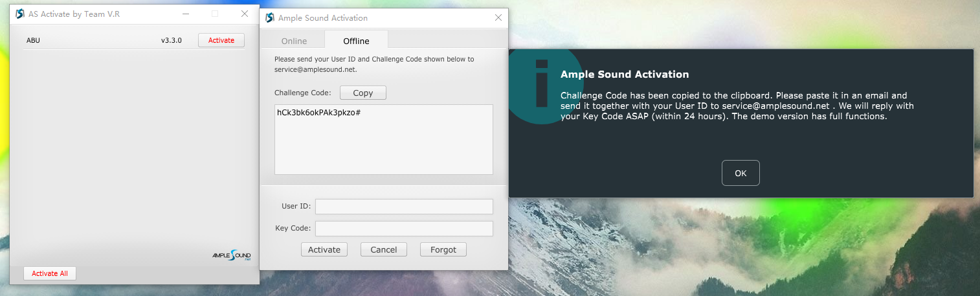Image resolution: width=980 pixels, height=296 pixels.
Task: Close the Ample Sound Activation window
Action: coord(498,17)
